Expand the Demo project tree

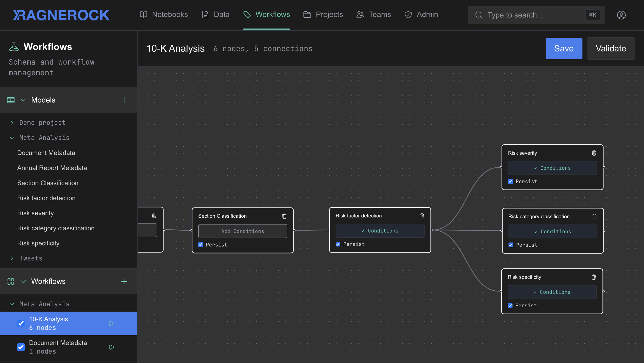coord(12,123)
